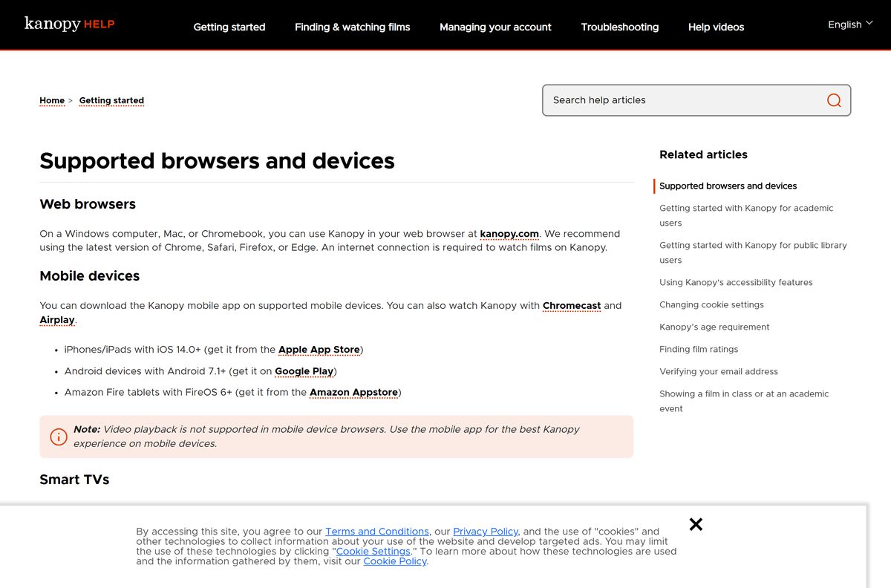The width and height of the screenshot is (891, 588).
Task: Select Supported browsers and devices related article
Action: pos(728,186)
